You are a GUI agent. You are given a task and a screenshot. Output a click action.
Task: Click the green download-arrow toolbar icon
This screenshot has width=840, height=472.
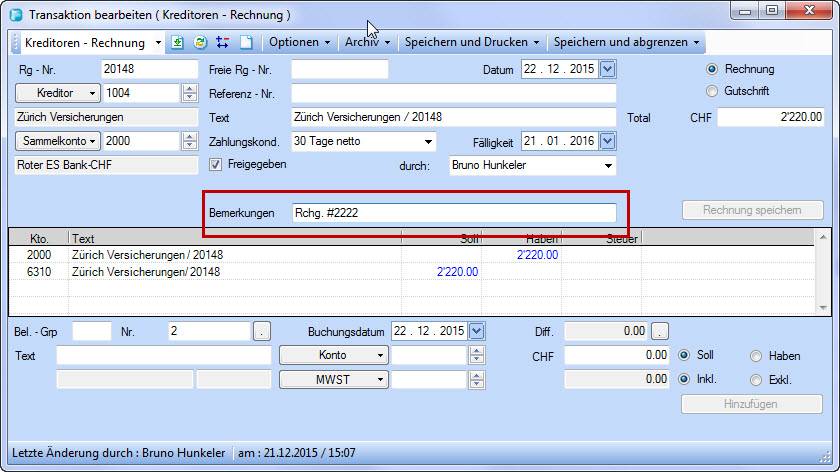click(177, 43)
